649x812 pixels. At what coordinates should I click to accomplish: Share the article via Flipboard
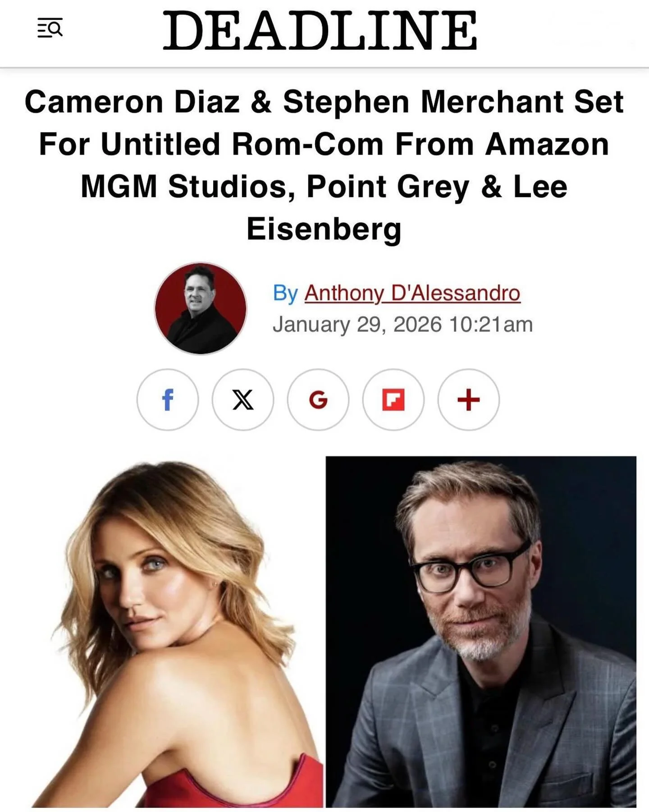point(393,400)
